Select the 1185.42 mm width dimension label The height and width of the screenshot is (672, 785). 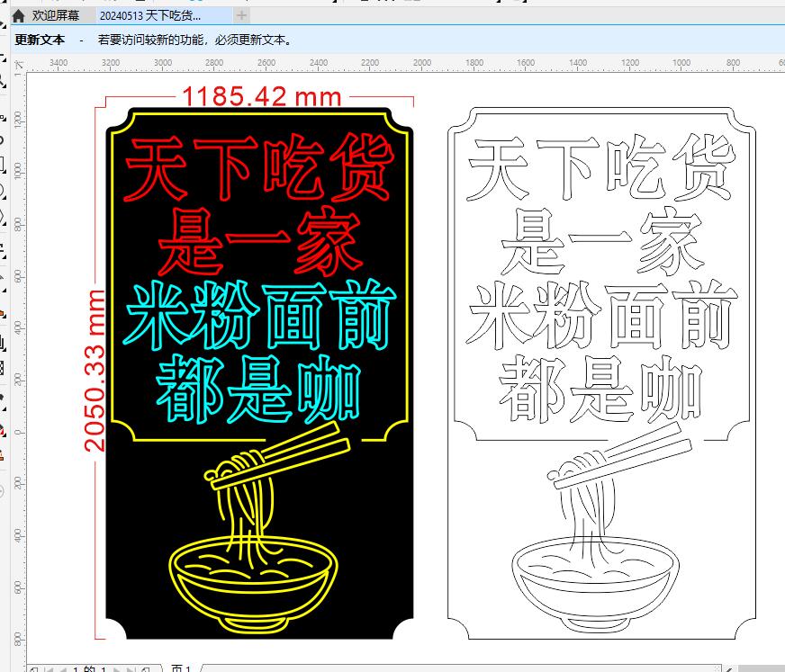click(261, 96)
